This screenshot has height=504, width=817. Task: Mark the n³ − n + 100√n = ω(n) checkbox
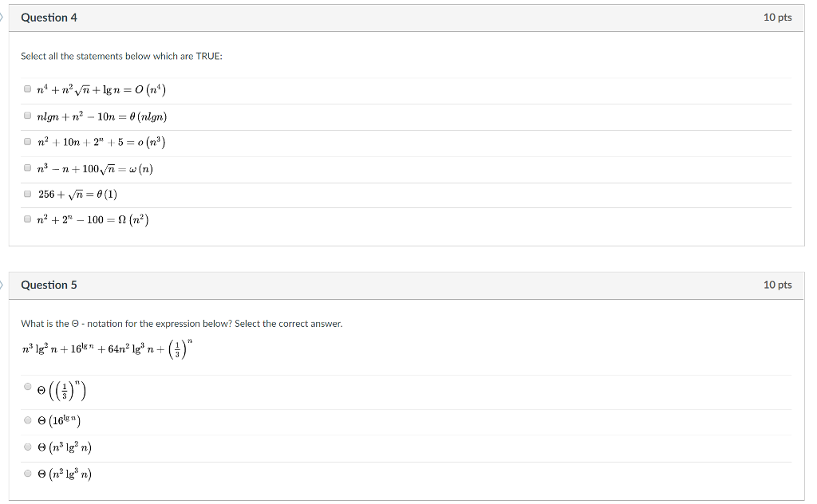point(28,167)
